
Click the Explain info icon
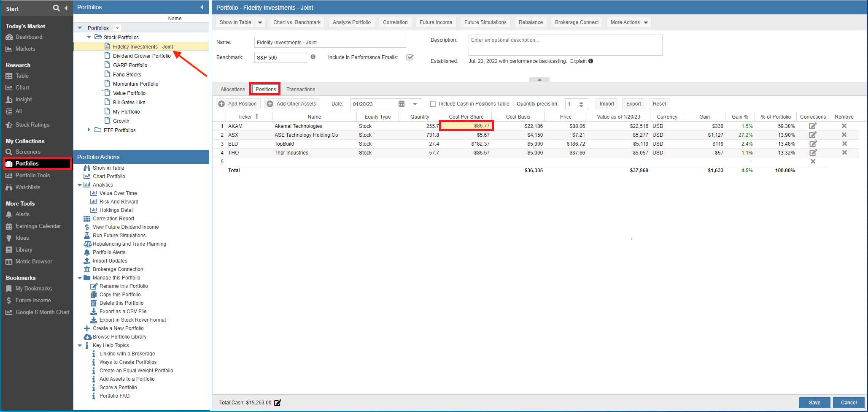[x=591, y=61]
